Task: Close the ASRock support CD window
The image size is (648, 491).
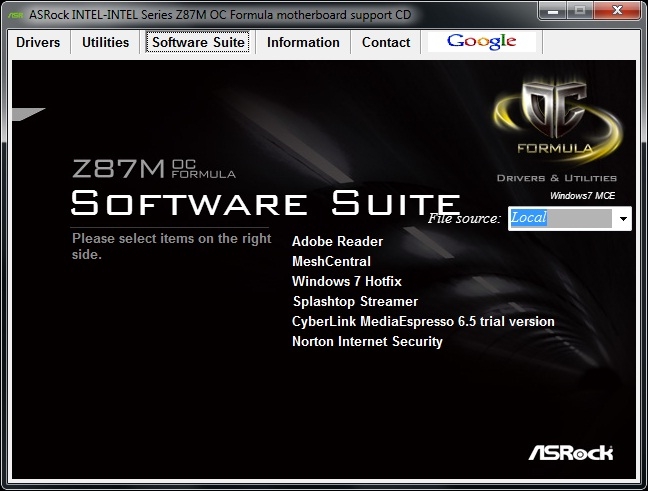Action: pos(617,11)
